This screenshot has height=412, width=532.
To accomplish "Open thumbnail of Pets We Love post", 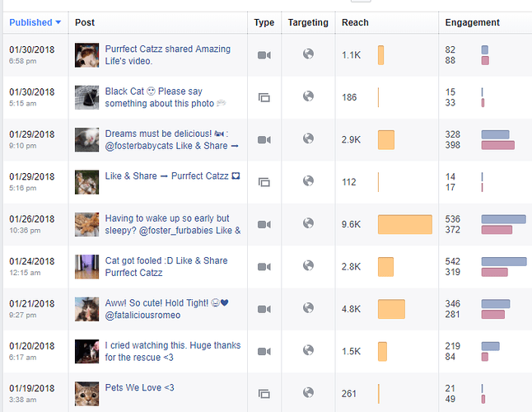I will tap(87, 394).
